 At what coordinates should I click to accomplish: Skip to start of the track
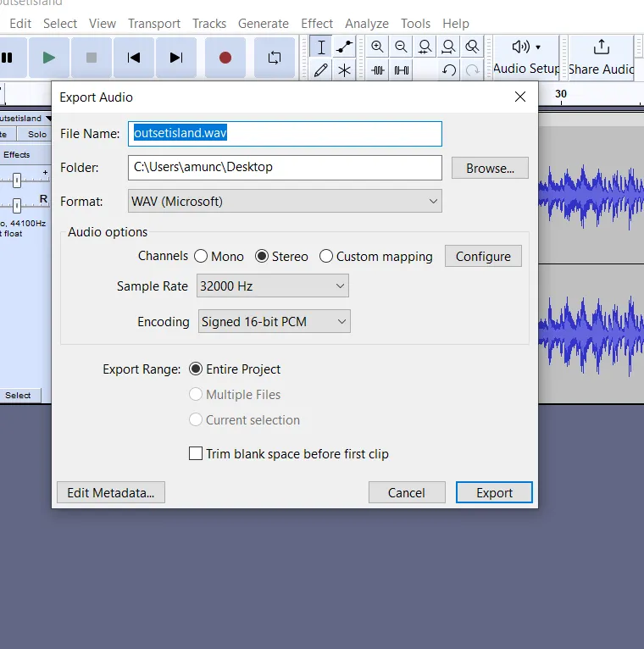134,58
